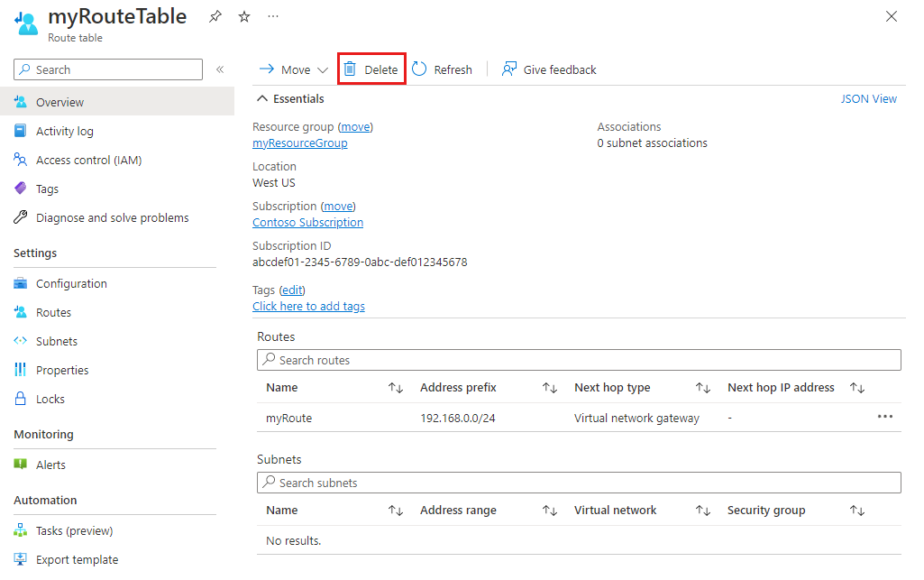Image resolution: width=924 pixels, height=580 pixels.
Task: Open the actions menu for myRoute
Action: tap(886, 418)
